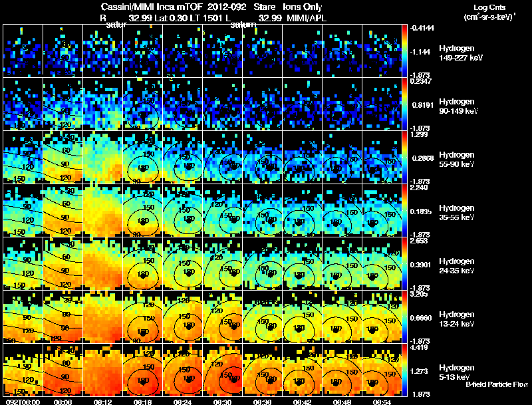The image size is (532, 405).
Task: Click the Log Cnts scale heading
Action: (x=489, y=7)
